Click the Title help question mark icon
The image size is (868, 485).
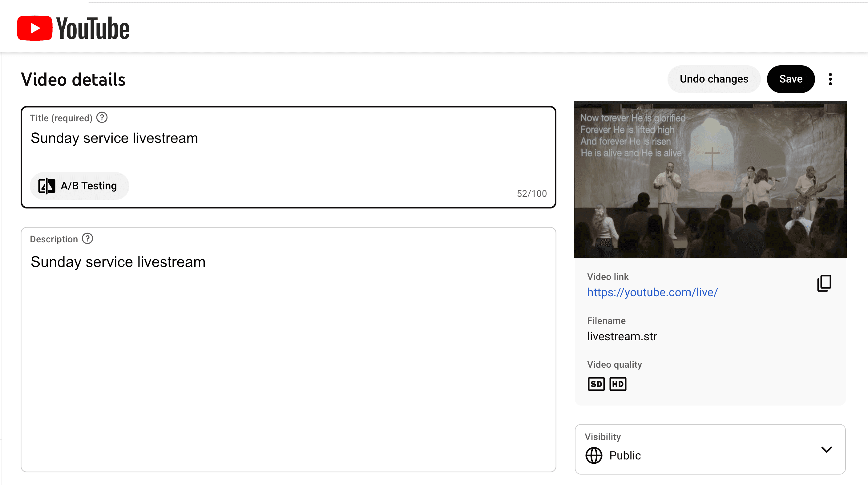102,118
